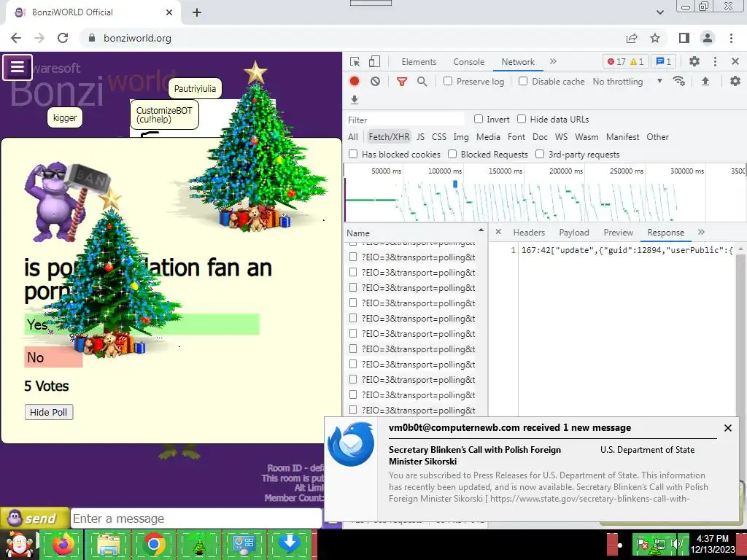
Task: Expand more request detail tabs
Action: click(701, 232)
